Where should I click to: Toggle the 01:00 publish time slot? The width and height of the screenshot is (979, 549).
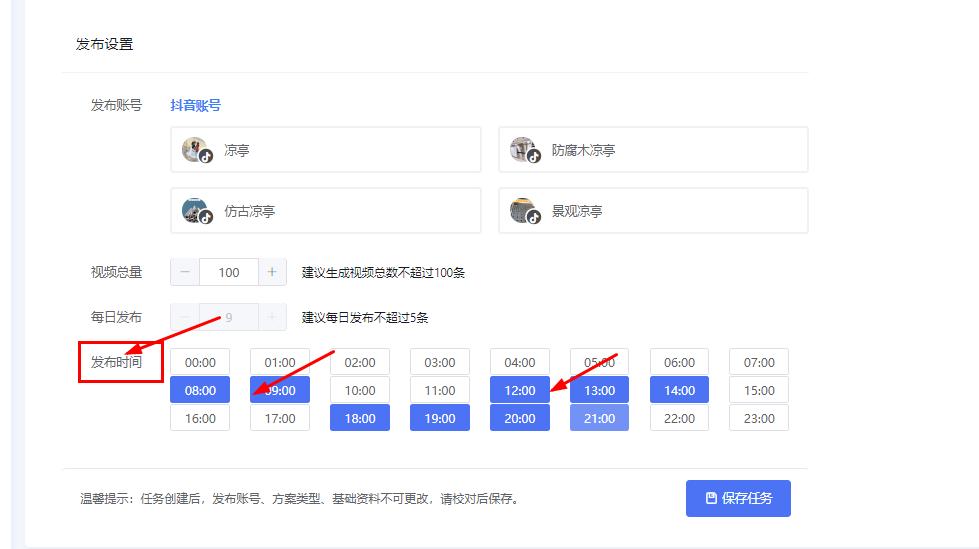280,362
